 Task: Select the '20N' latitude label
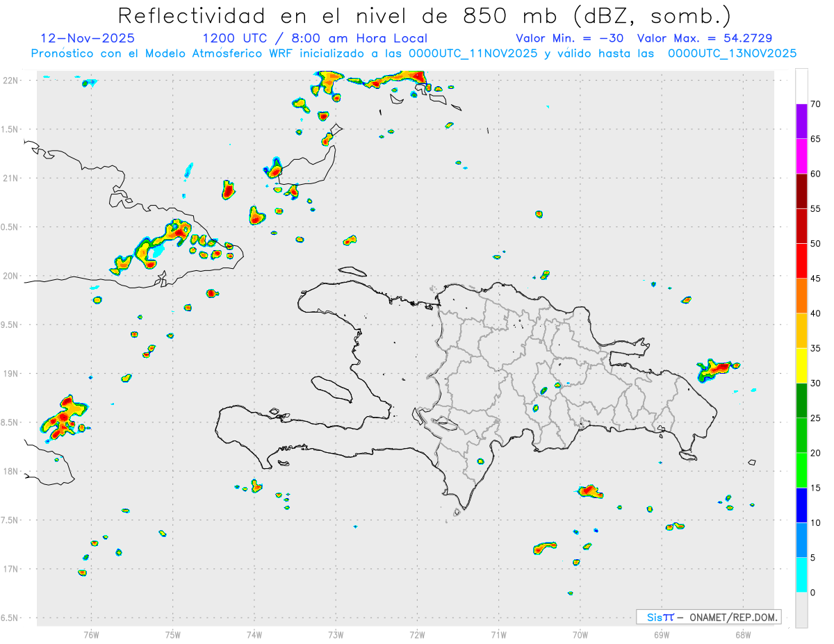12,276
